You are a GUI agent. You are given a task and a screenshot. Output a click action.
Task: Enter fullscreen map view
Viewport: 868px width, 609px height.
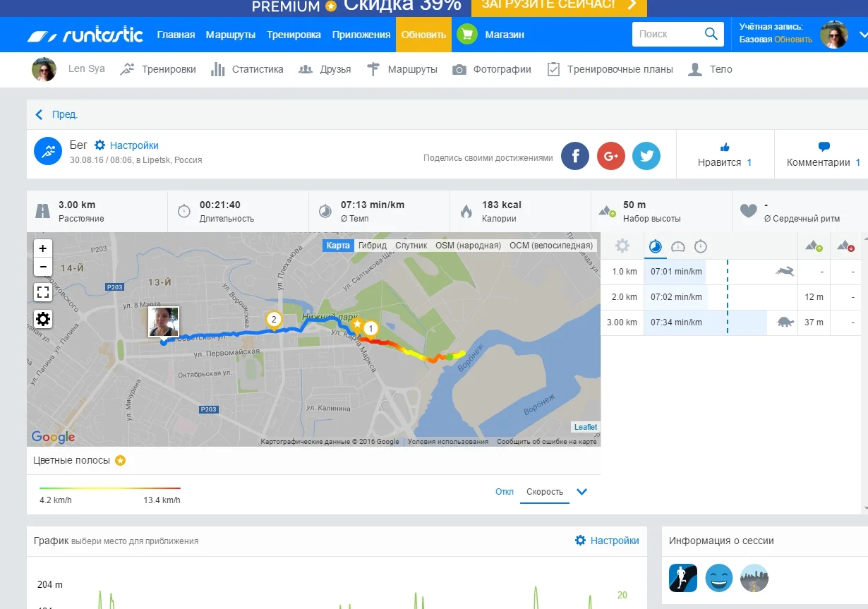click(x=43, y=292)
